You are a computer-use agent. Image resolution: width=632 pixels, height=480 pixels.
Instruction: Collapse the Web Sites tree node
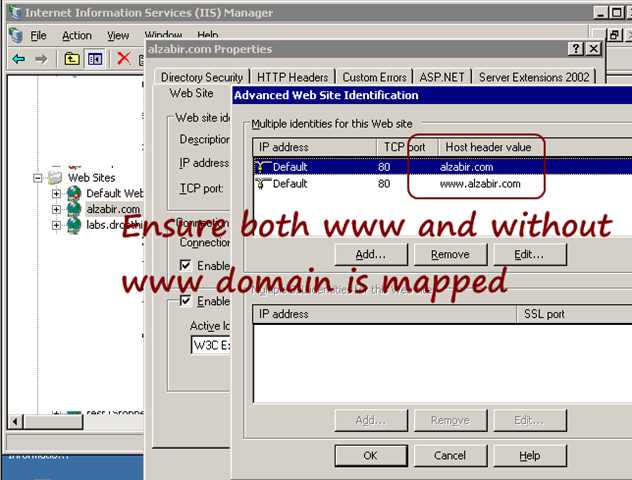point(37,178)
